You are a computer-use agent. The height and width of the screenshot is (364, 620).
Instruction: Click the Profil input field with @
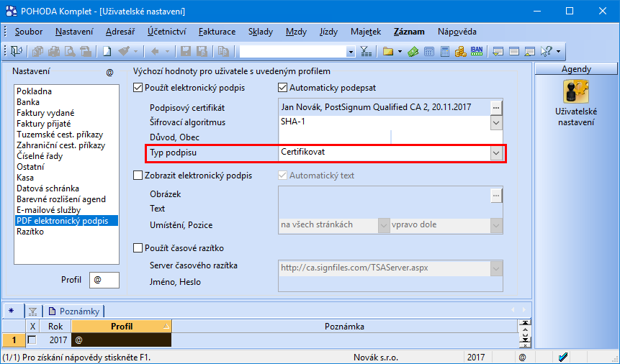(x=104, y=280)
